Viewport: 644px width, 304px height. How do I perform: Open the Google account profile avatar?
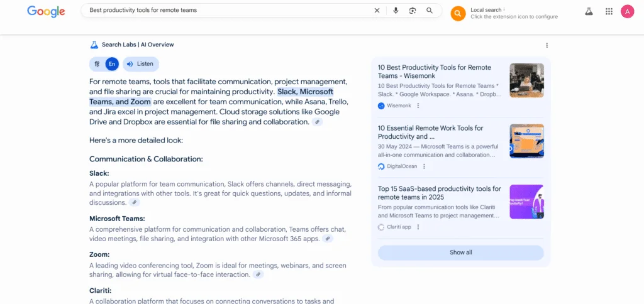point(627,11)
